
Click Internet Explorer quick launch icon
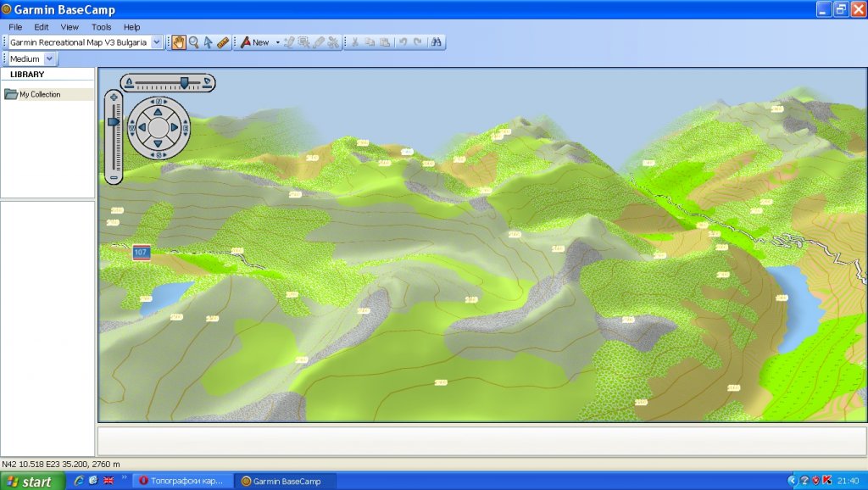79,481
